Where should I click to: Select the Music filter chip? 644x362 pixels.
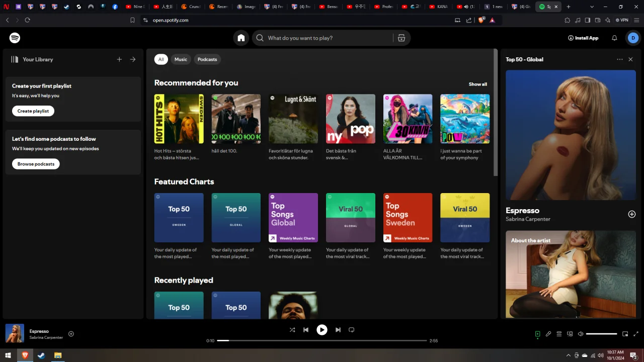coord(181,59)
